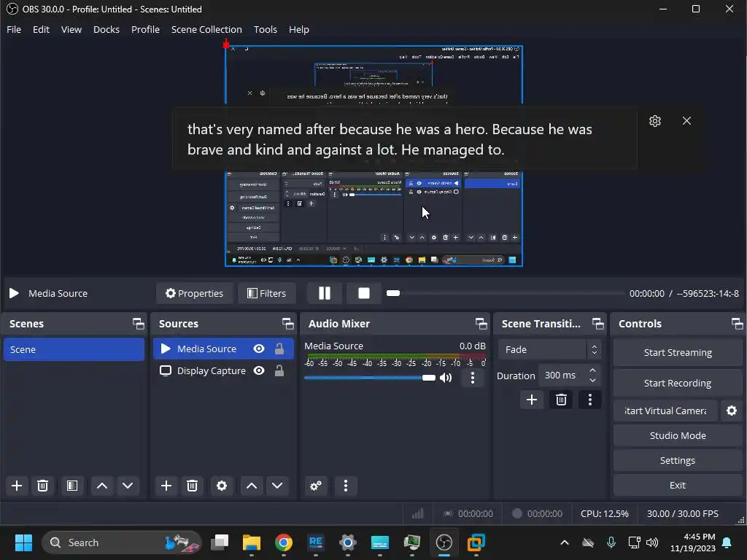Select the Scene item in Scenes list
This screenshot has width=747, height=560.
pyautogui.click(x=74, y=349)
